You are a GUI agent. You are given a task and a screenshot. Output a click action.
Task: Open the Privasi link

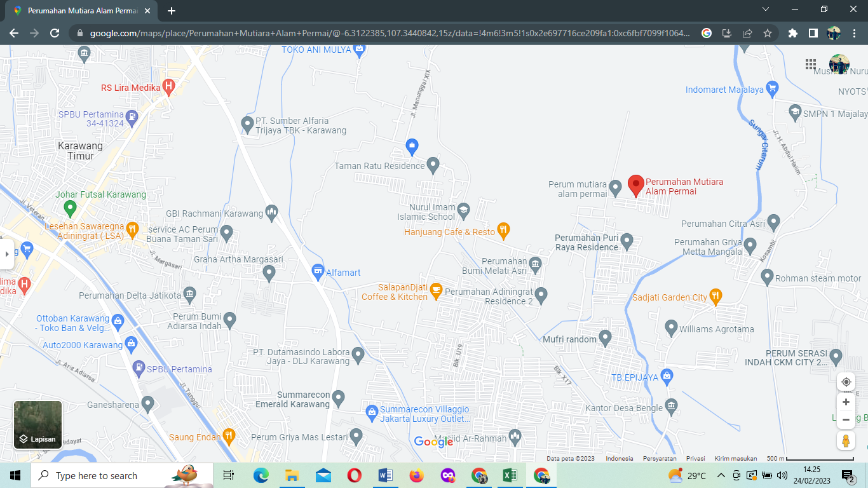click(x=695, y=459)
